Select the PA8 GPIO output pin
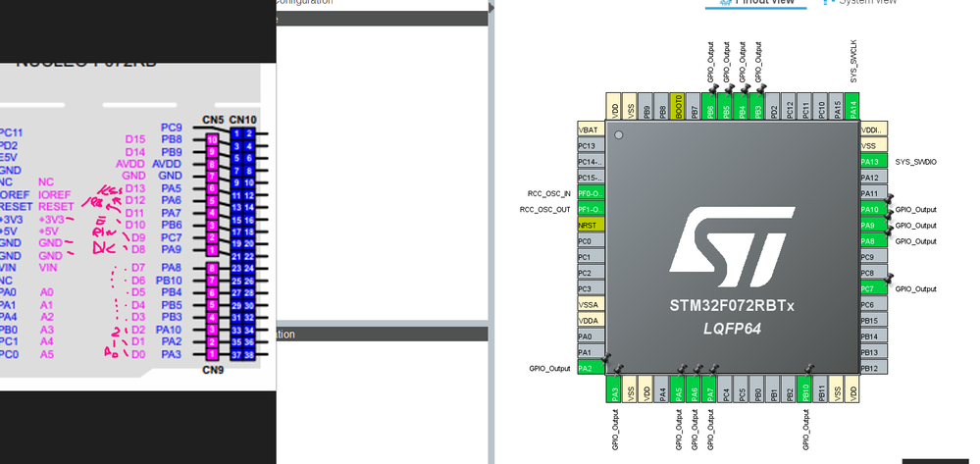The width and height of the screenshot is (980, 464). (874, 240)
